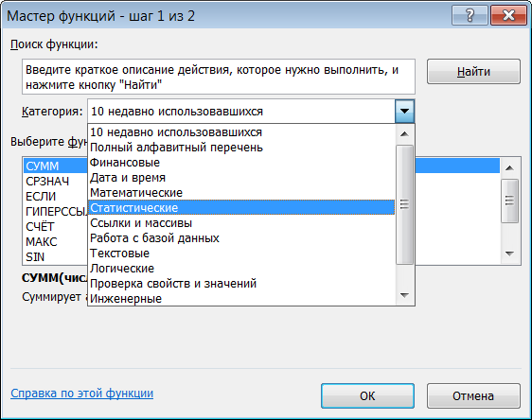
Task: Collapse the Категория dropdown arrow
Action: pyautogui.click(x=404, y=112)
